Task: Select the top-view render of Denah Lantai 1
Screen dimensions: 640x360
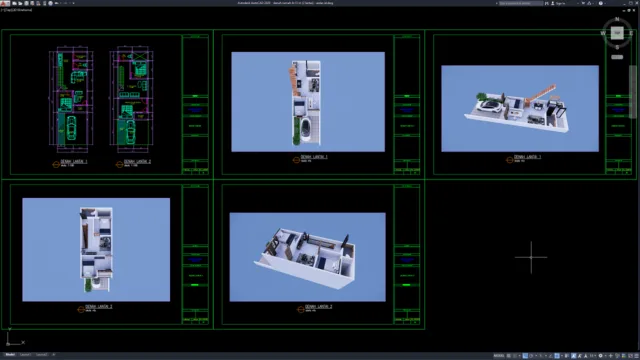Action: tap(308, 102)
